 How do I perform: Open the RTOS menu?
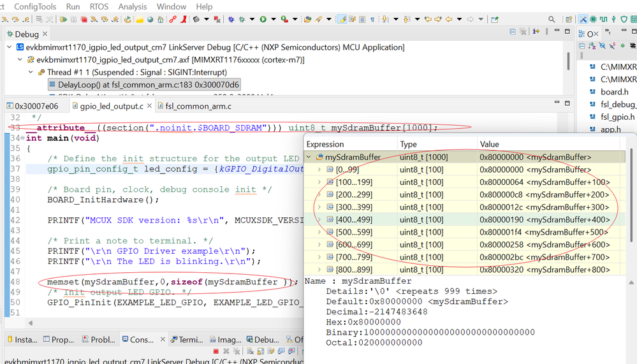99,6
